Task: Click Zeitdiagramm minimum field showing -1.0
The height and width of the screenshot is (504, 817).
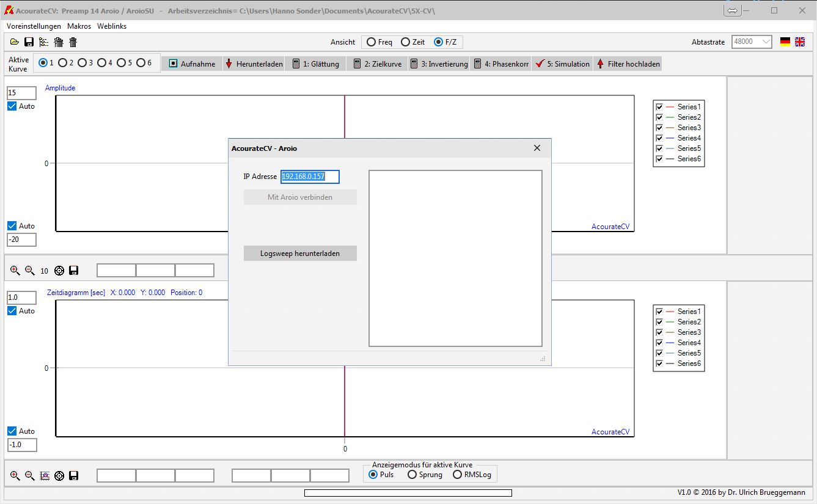Action: coord(21,445)
